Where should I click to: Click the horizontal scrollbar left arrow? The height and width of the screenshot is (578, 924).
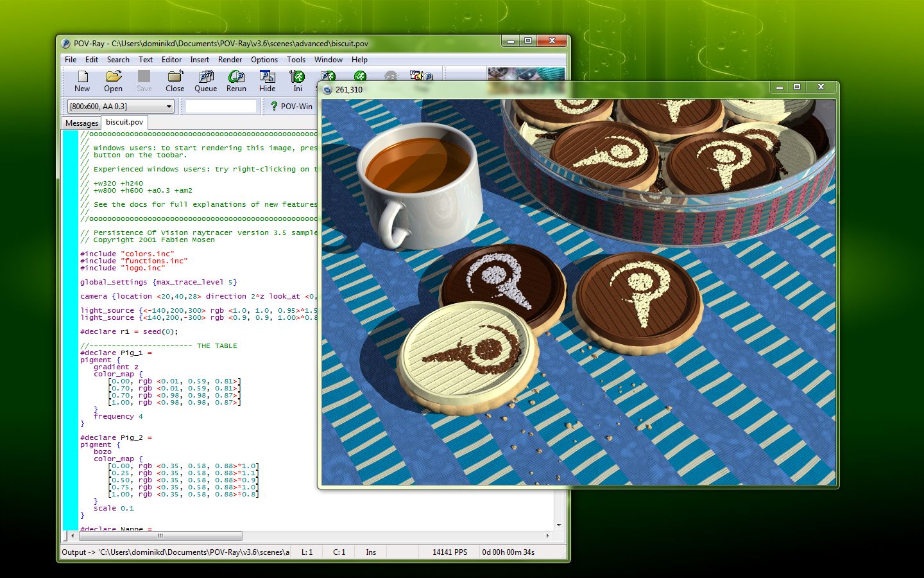point(72,535)
